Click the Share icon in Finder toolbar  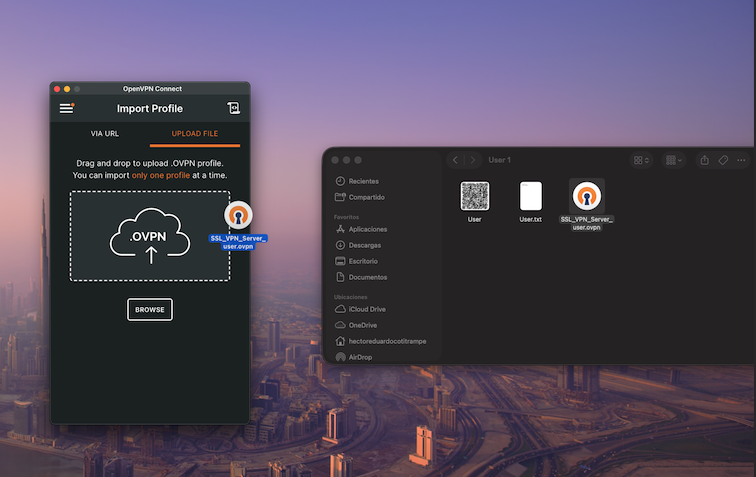(704, 160)
